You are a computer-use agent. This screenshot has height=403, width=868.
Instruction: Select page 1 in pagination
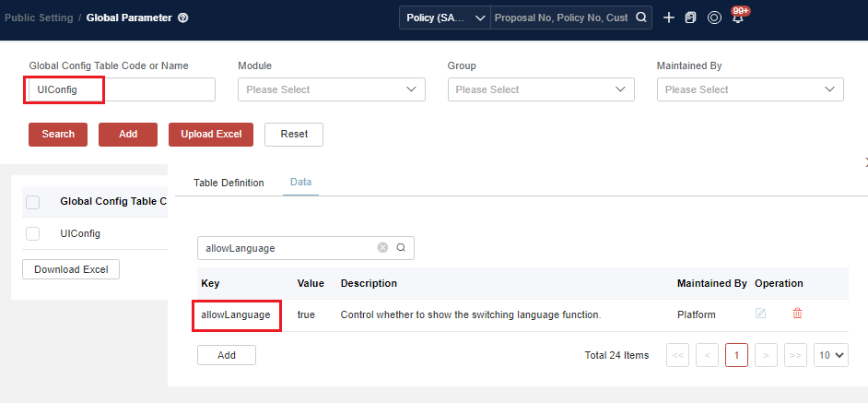tap(737, 355)
